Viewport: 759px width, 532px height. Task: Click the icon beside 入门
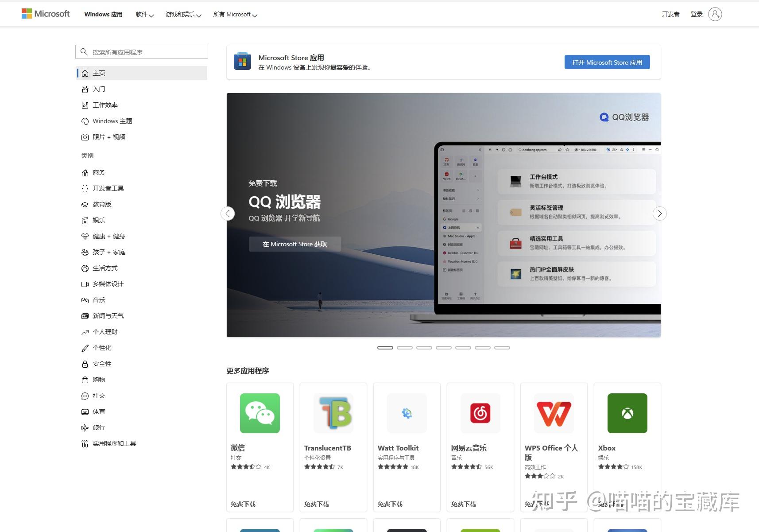click(x=85, y=89)
